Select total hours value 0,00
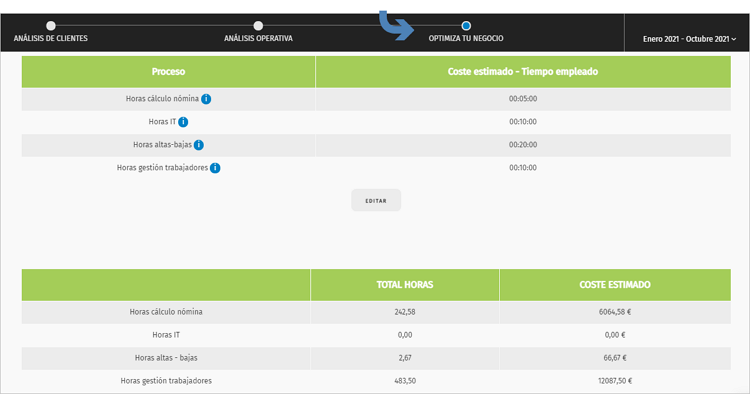The image size is (750, 394). [405, 335]
